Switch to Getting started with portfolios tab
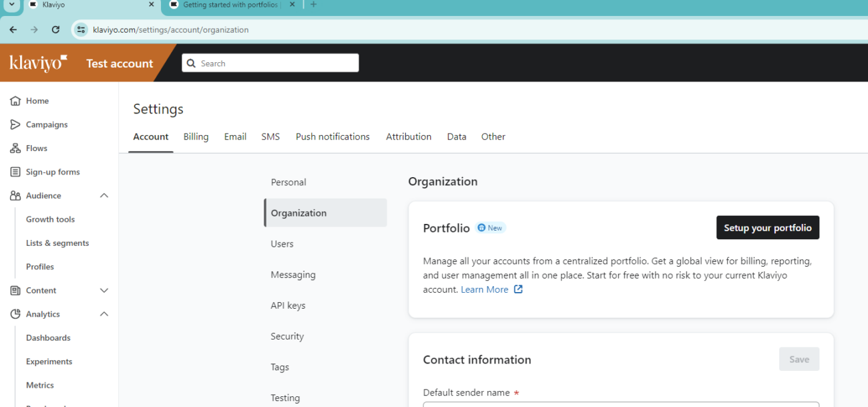 (231, 5)
